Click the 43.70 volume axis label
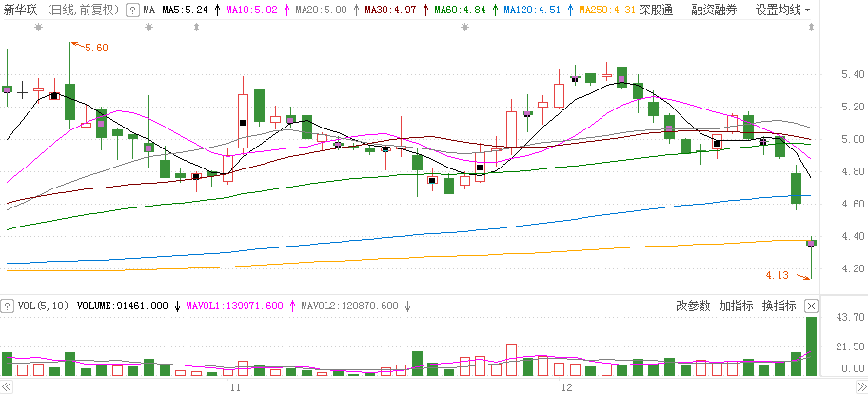868x395 pixels. (x=850, y=317)
